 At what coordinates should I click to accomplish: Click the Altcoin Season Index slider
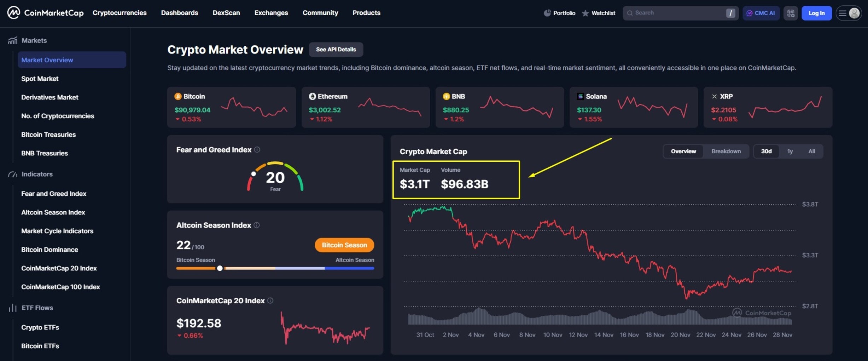[220, 268]
